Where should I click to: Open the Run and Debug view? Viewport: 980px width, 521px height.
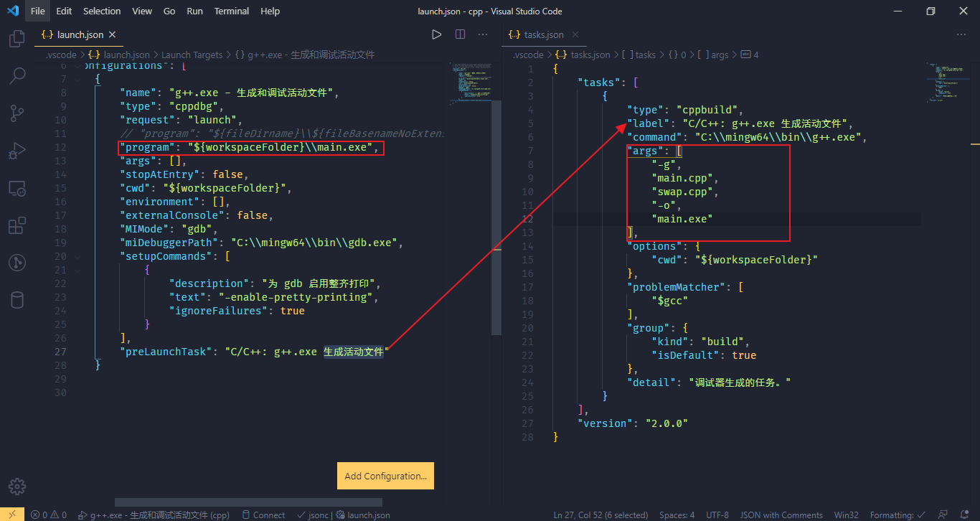click(x=17, y=151)
